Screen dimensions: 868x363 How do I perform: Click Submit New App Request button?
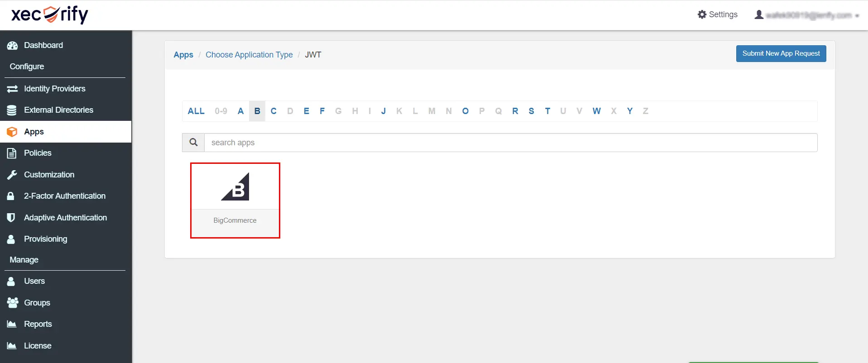(781, 53)
